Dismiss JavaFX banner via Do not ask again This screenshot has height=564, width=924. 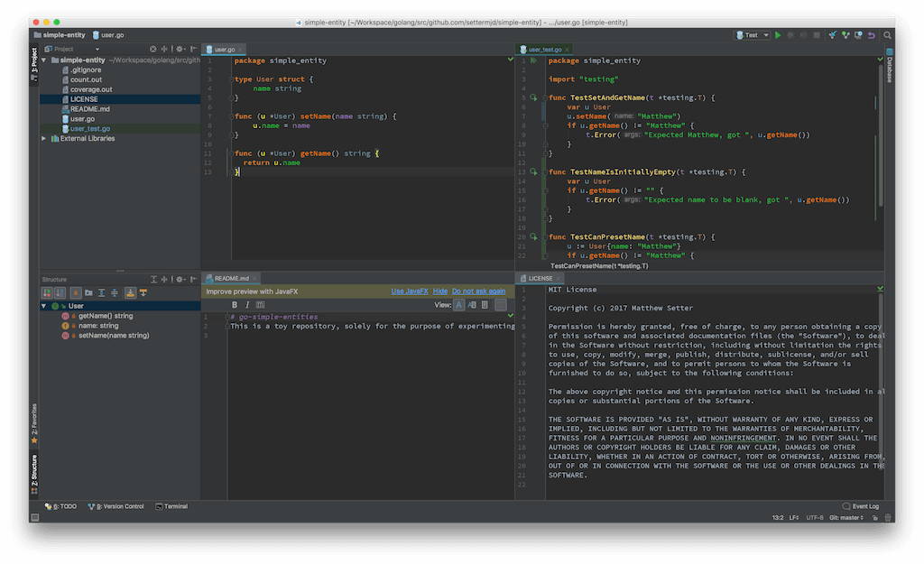[x=479, y=291]
